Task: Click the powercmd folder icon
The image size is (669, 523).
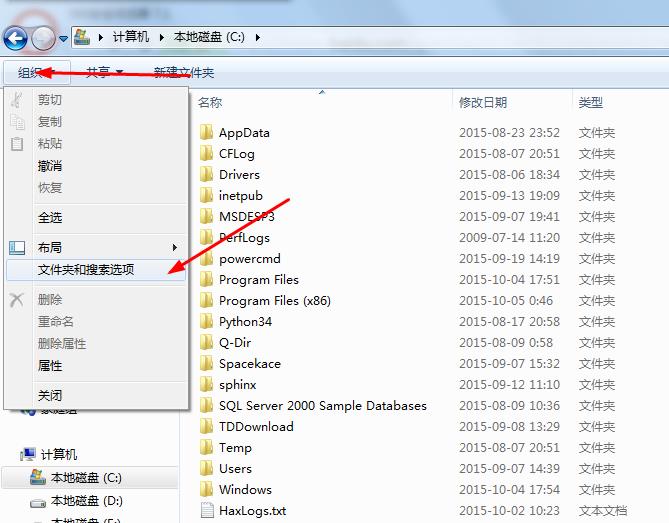Action: point(207,258)
